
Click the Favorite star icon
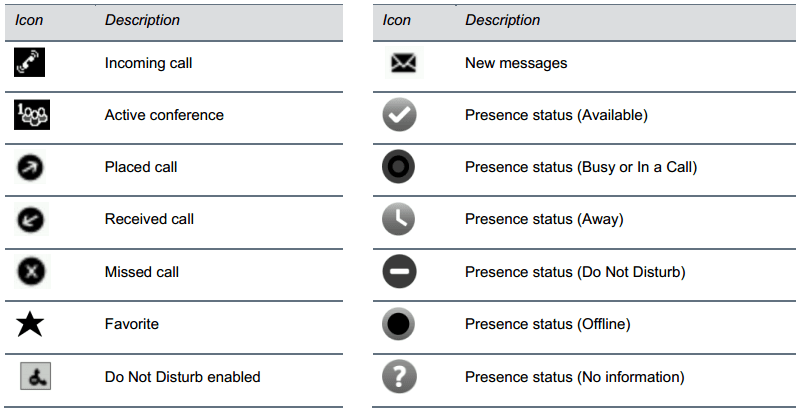[x=31, y=324]
